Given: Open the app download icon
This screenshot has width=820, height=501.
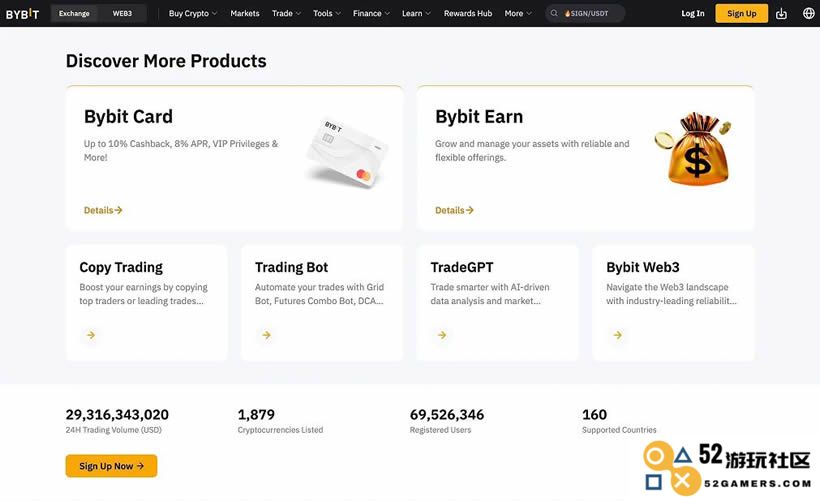Looking at the screenshot, I should click(x=781, y=14).
